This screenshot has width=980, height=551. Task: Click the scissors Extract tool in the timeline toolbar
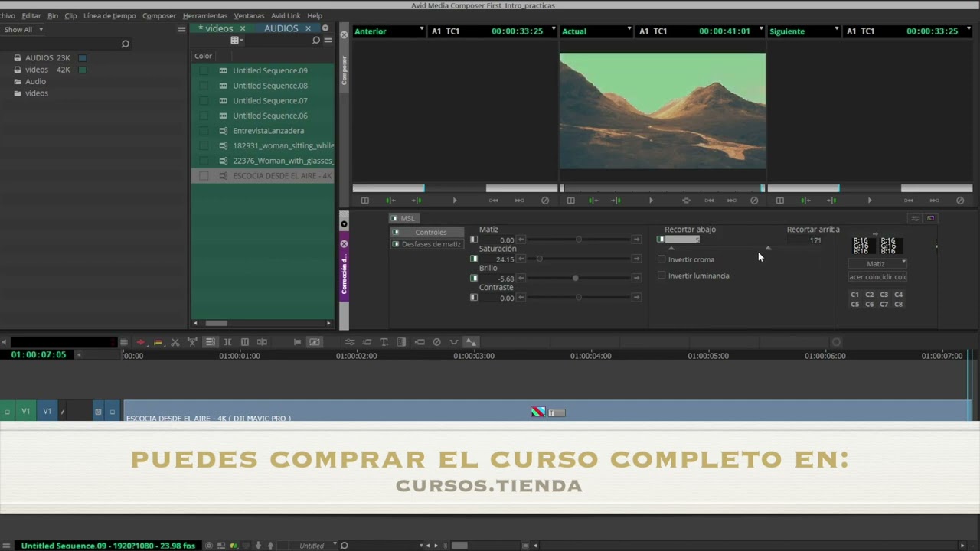click(175, 342)
